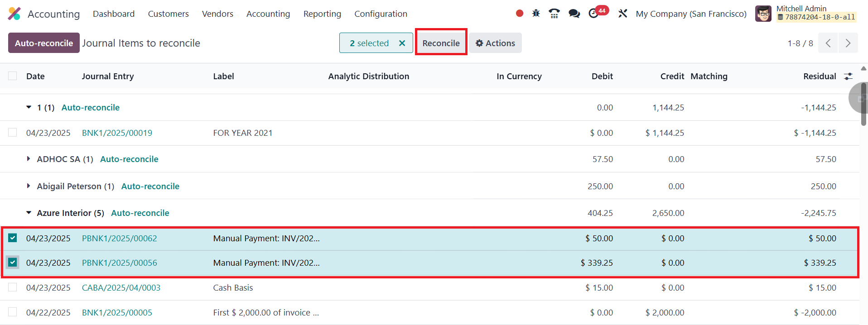Click the Reconcile button

point(441,43)
